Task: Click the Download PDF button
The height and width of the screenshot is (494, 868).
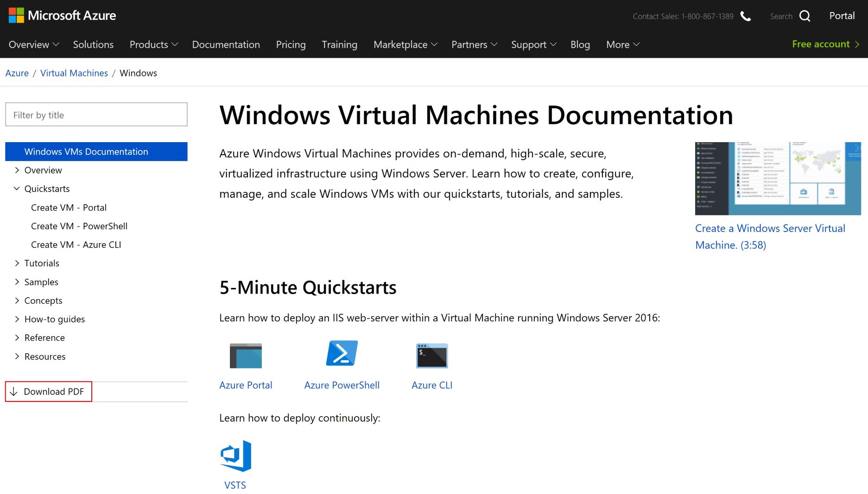Action: (49, 392)
